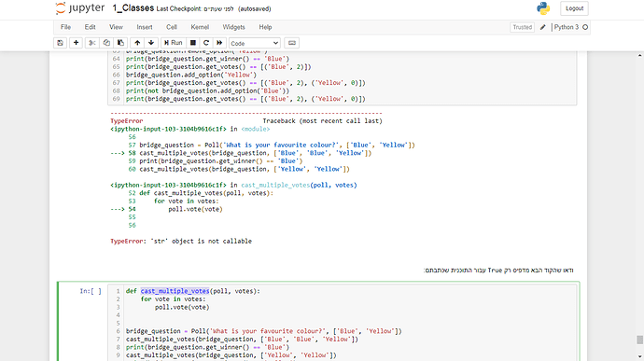Click the Python 3 kernel name
The image size is (644, 361).
coord(566,27)
